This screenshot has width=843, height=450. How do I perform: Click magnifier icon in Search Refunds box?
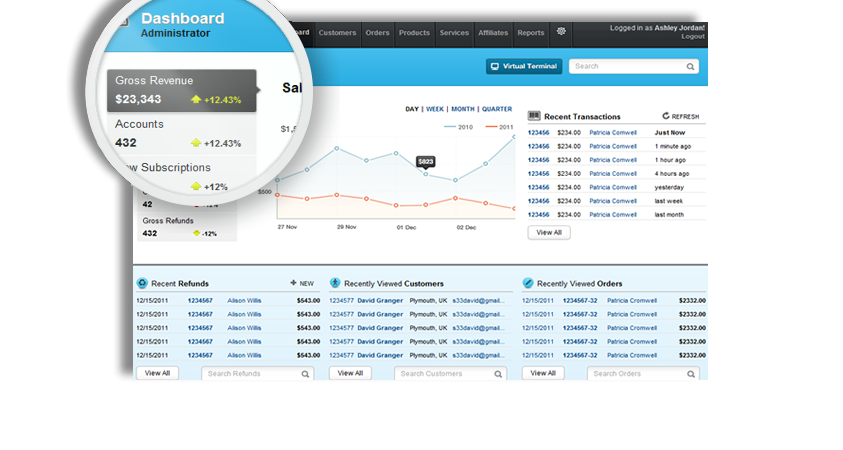(305, 374)
